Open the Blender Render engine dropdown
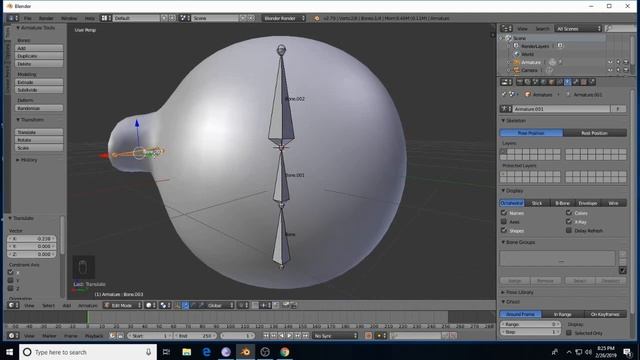The height and width of the screenshot is (360, 640). [284, 18]
